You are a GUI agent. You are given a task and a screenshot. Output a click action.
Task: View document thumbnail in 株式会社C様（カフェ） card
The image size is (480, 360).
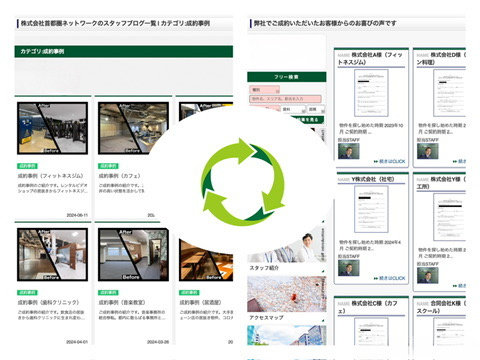(x=371, y=332)
